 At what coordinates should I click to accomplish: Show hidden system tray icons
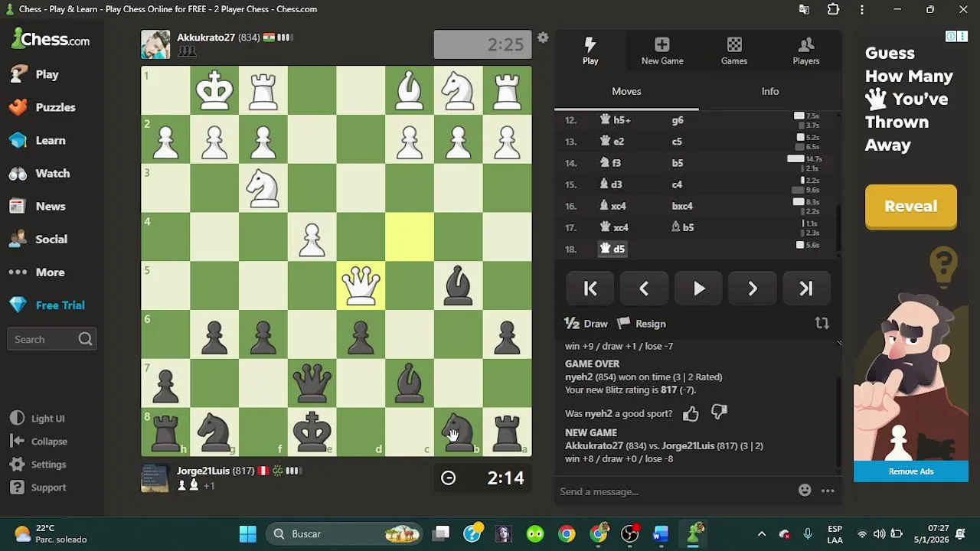pyautogui.click(x=761, y=533)
